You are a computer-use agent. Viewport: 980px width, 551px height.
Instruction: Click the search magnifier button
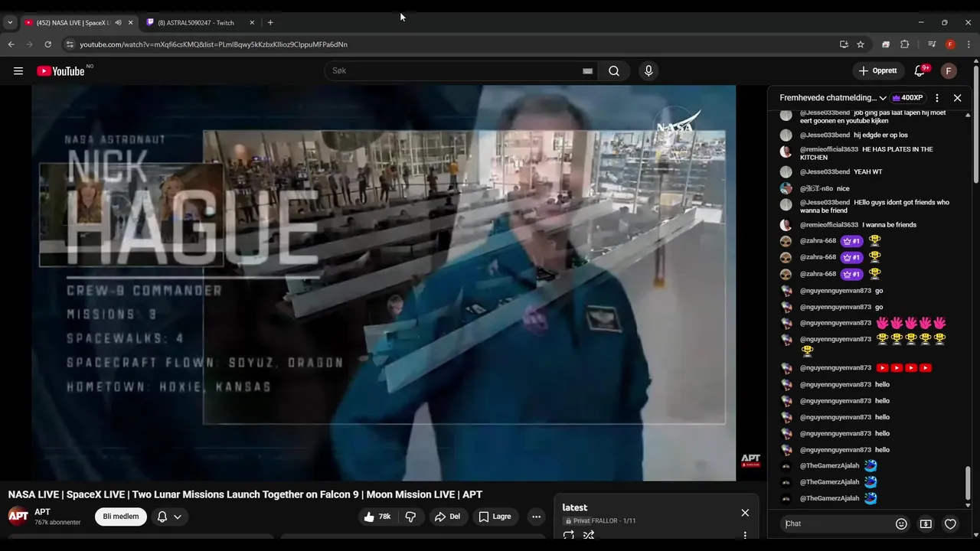coord(614,71)
